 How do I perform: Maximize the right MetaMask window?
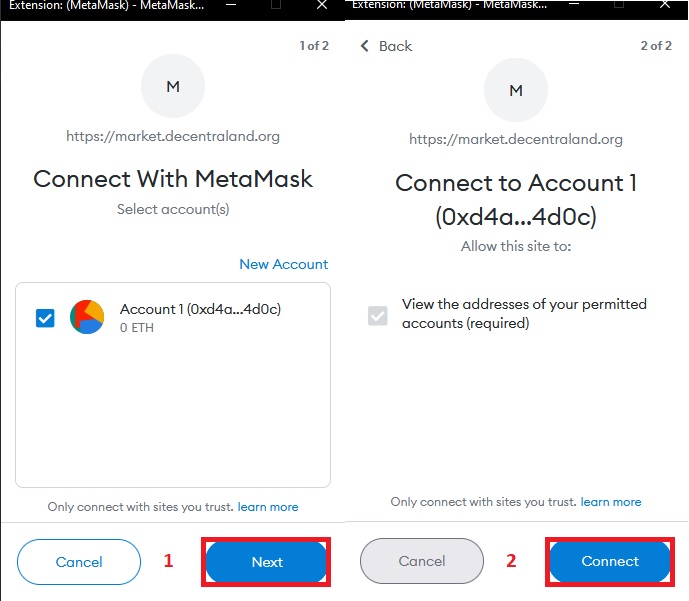[619, 4]
